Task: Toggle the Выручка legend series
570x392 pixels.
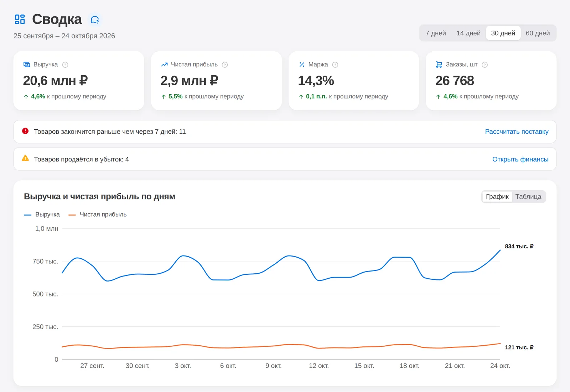Action: (42, 215)
